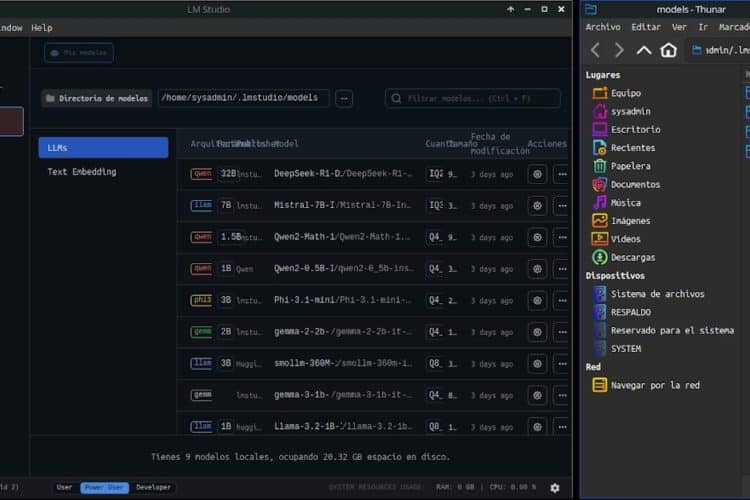Viewport: 750px width, 500px height.
Task: Open RESPALDO device in Thunar sidebar
Action: (x=631, y=312)
